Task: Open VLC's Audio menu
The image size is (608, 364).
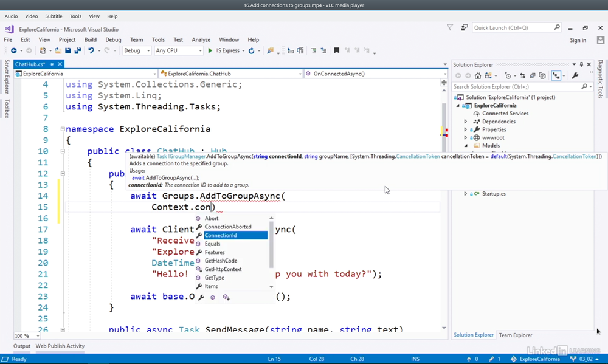Action: 11,16
